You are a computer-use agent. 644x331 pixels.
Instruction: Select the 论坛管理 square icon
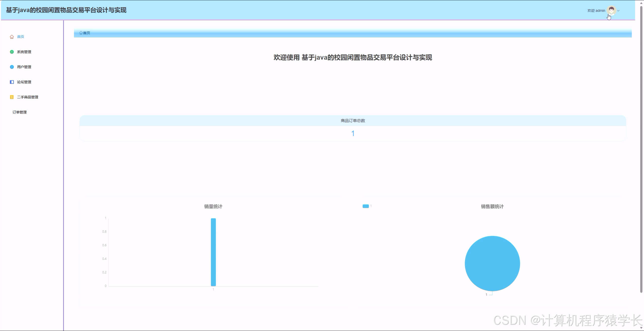(x=12, y=82)
